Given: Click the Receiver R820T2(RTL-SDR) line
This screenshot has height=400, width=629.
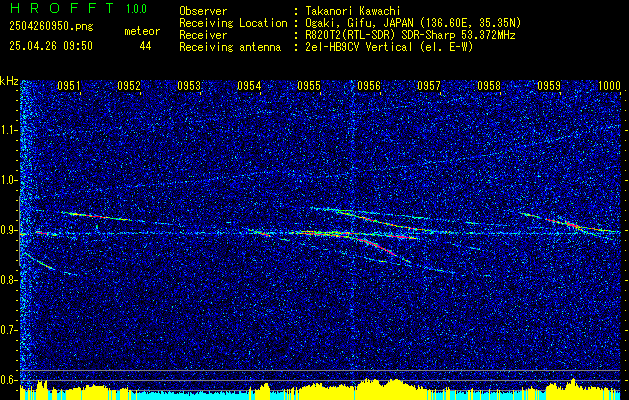Looking at the screenshot, I should tap(410, 35).
